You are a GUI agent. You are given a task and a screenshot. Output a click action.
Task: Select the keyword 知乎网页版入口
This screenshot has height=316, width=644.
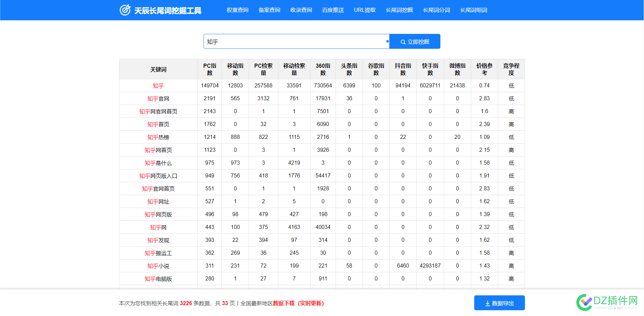click(x=158, y=176)
